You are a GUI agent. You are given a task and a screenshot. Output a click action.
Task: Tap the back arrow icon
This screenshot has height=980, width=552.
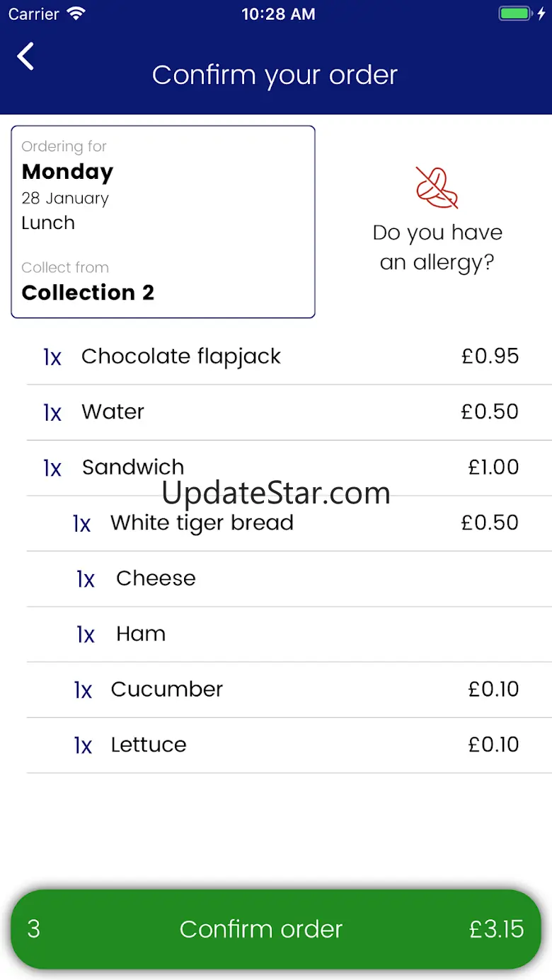[26, 57]
